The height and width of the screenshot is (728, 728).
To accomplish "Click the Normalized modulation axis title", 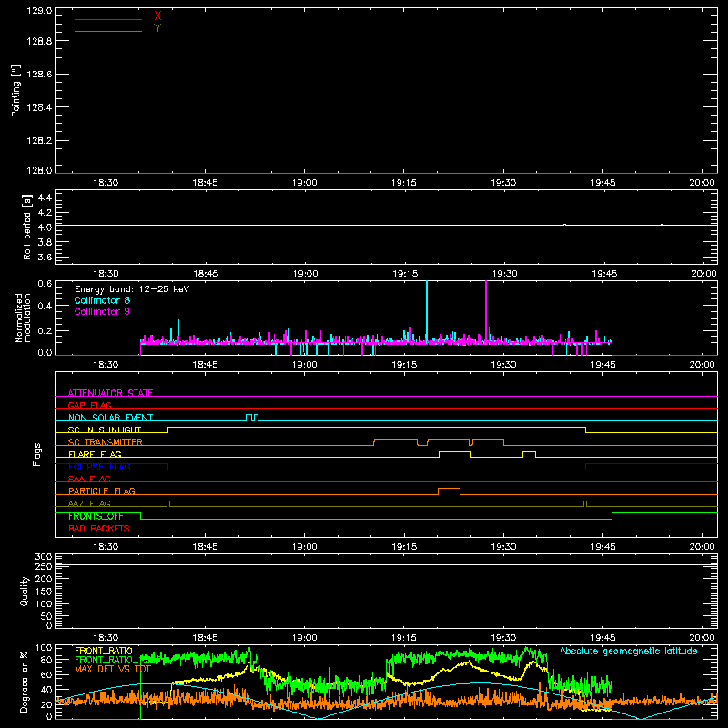I will 23,318.
